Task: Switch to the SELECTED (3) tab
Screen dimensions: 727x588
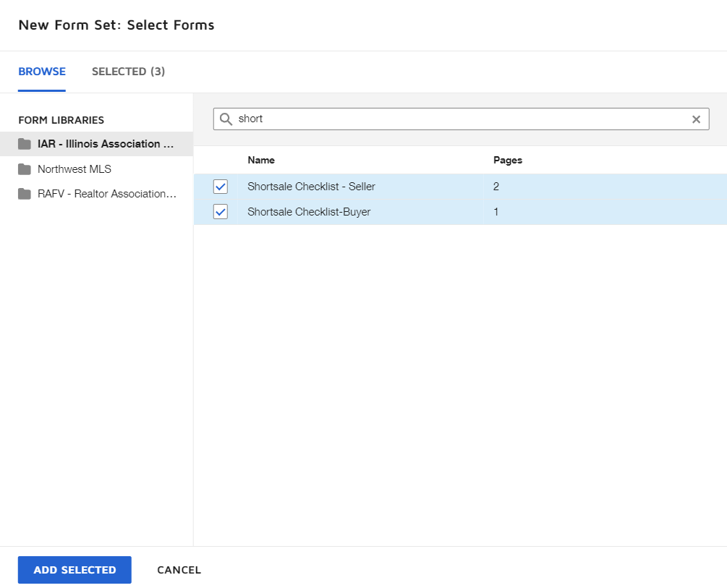Action: pyautogui.click(x=128, y=72)
